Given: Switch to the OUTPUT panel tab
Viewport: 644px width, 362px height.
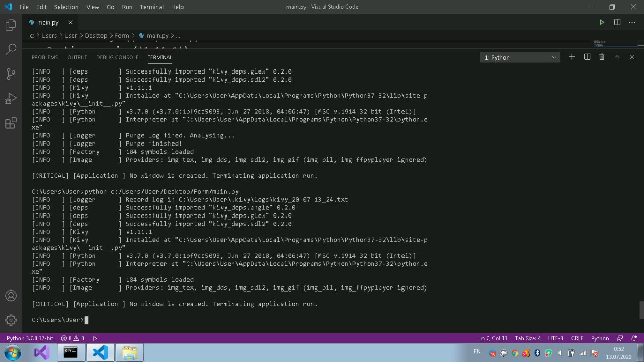Looking at the screenshot, I should point(77,57).
